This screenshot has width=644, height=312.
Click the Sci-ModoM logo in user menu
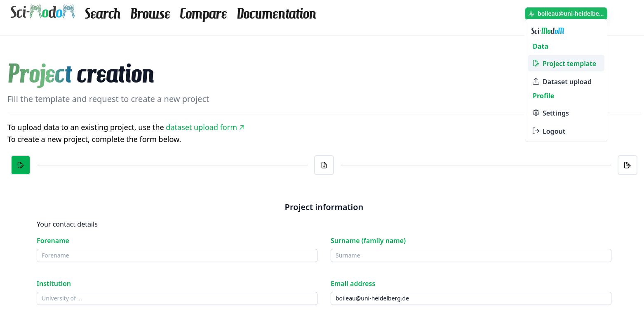tap(548, 31)
